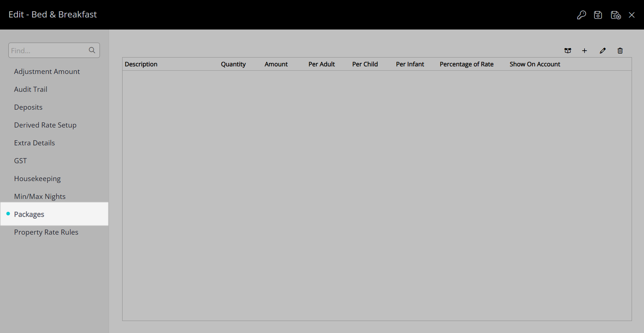The width and height of the screenshot is (644, 333).
Task: Delete package using trash can icon
Action: 620,51
